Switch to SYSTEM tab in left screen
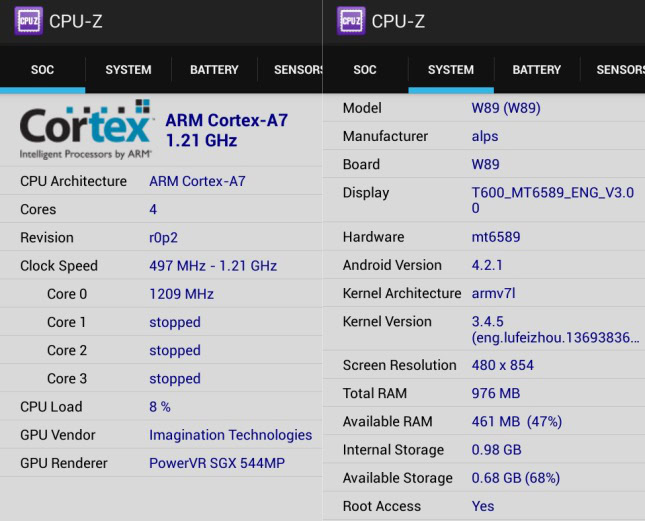Screen dimensions: 645x521 pos(128,70)
